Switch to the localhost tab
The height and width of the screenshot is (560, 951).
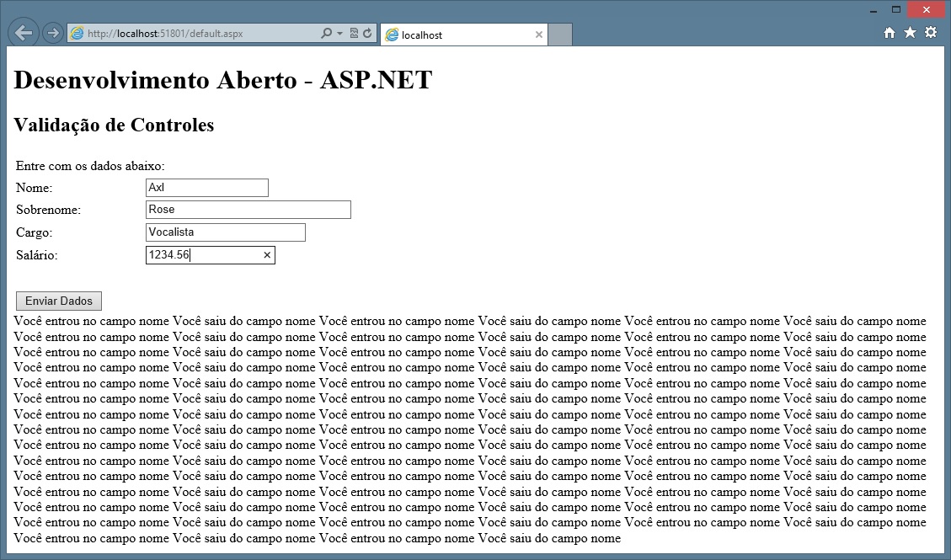(x=455, y=35)
